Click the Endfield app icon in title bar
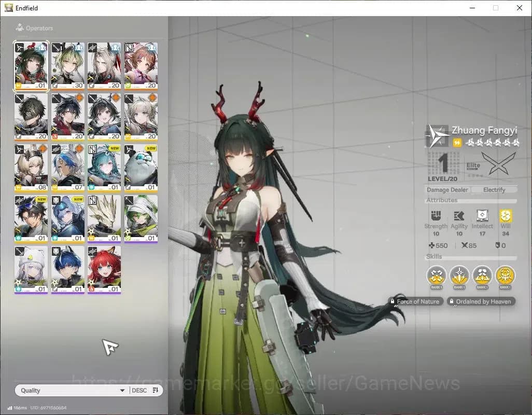Image resolution: width=532 pixels, height=415 pixels. pyautogui.click(x=8, y=8)
